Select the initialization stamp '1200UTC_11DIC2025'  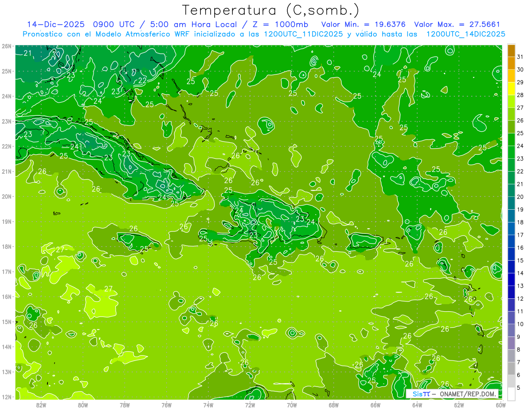tap(304, 34)
